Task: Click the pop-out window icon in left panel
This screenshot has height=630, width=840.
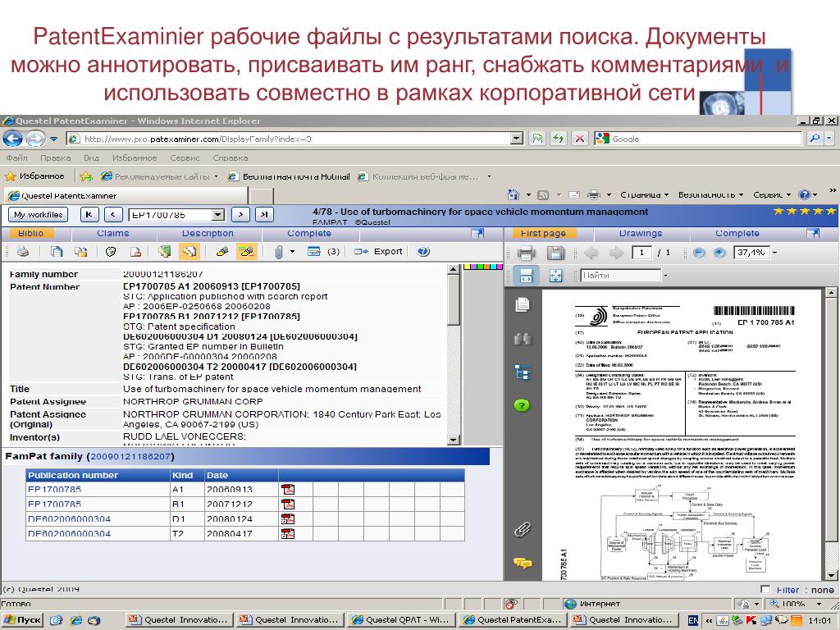Action: click(477, 234)
